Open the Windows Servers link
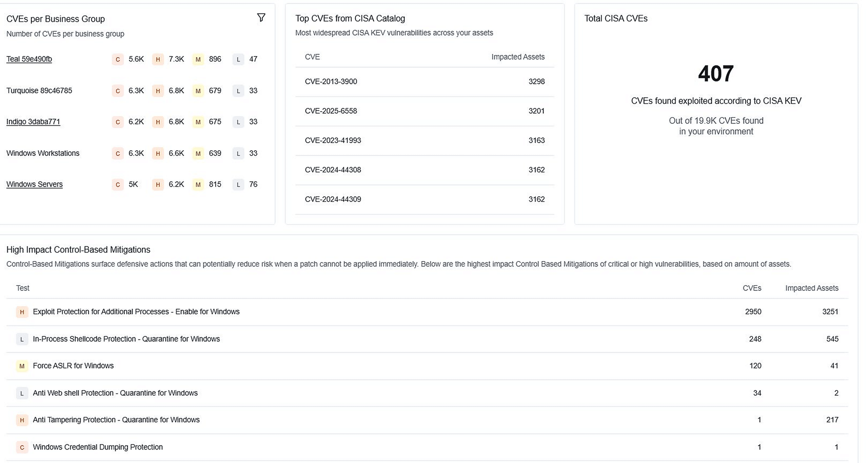This screenshot has height=463, width=868. click(35, 184)
